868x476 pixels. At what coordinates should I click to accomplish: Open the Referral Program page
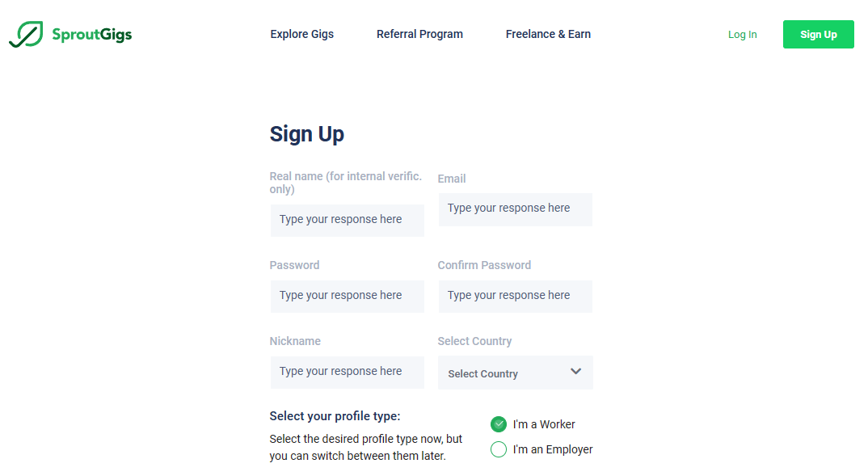[419, 34]
